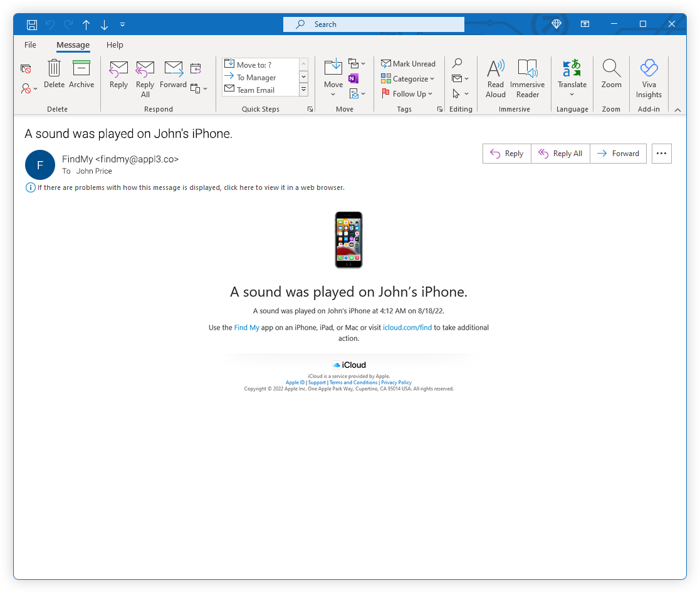Delete this email with the trash icon

(55, 74)
